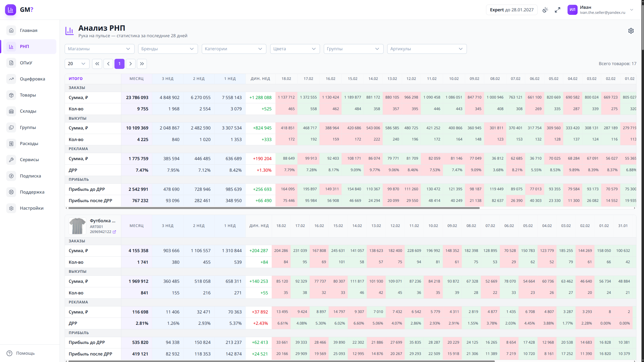Click the horizontal scrollbar under the ИТОГО table
This screenshot has width=644, height=362.
[274, 208]
